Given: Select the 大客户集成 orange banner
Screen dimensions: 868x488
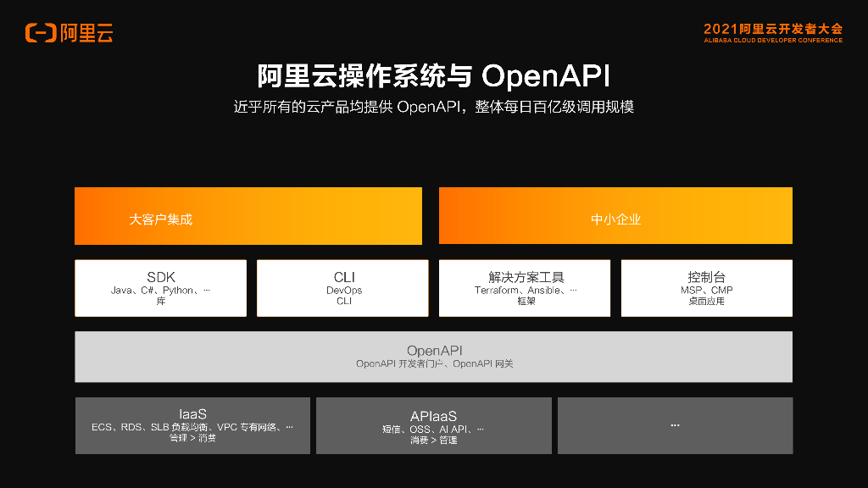Looking at the screenshot, I should 248,216.
